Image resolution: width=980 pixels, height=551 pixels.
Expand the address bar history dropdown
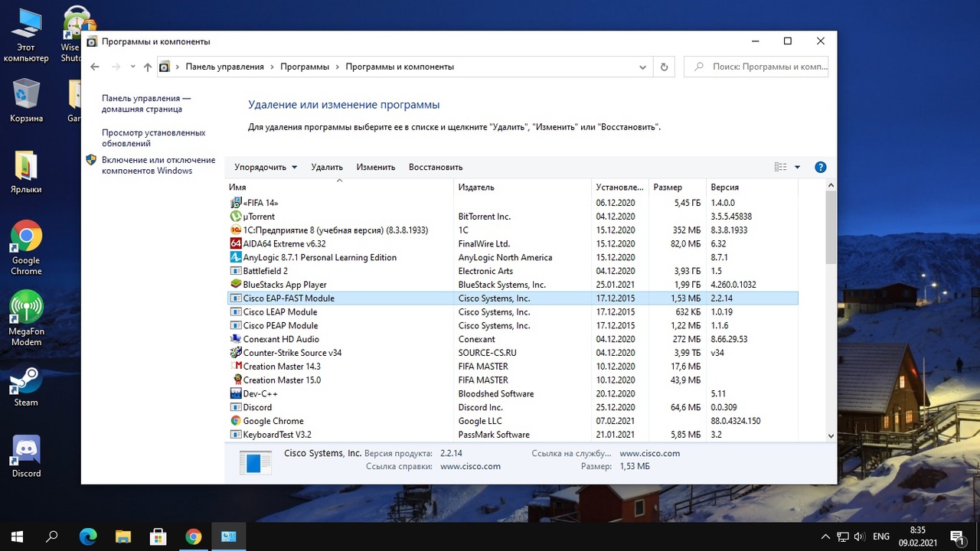point(642,67)
